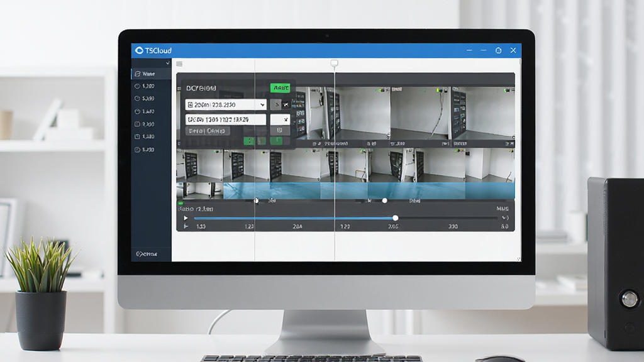Click the dark X icon right of the dropdown

coord(286,105)
